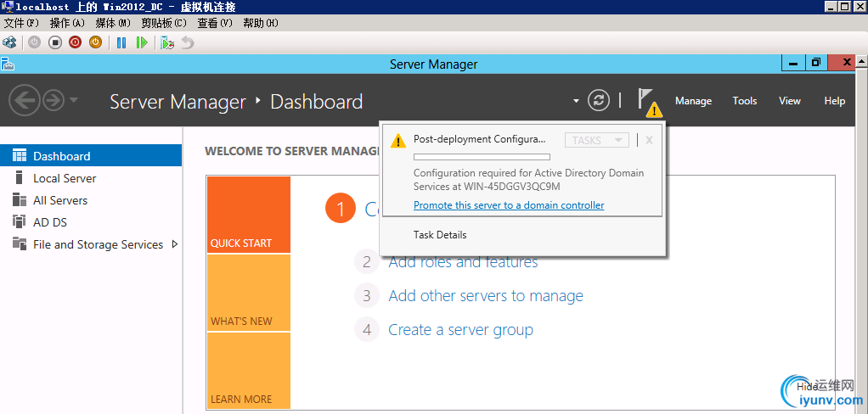This screenshot has width=868, height=414.
Task: Restore down the Server Manager window
Action: pos(816,63)
